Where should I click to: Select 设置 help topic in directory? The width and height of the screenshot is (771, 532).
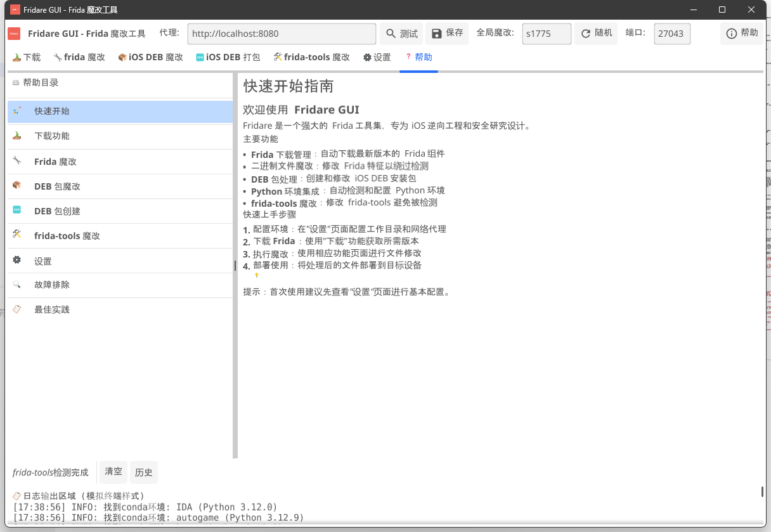(x=120, y=261)
